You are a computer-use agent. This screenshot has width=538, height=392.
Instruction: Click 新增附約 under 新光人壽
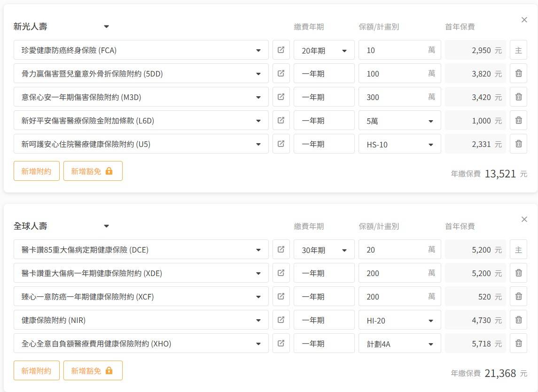(x=37, y=171)
